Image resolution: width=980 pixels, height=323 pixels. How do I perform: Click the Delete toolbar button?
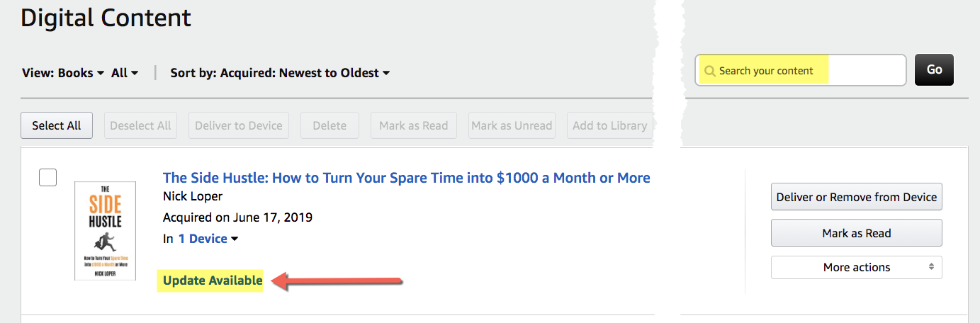(x=330, y=125)
